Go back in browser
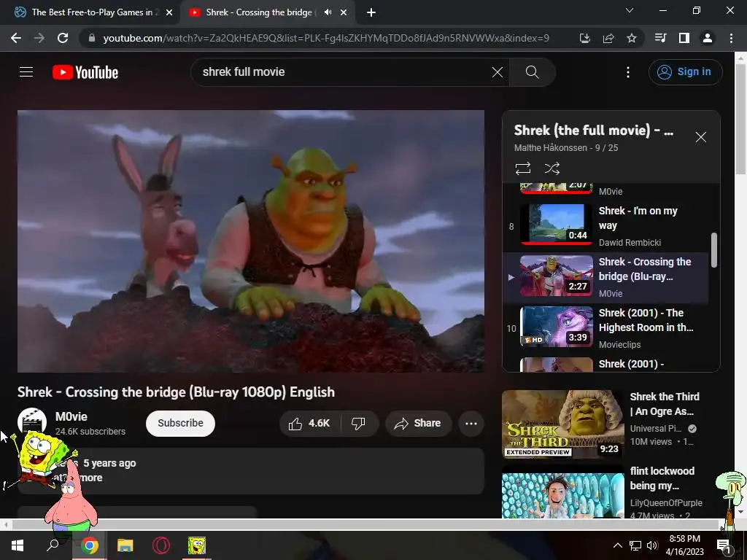Image resolution: width=747 pixels, height=560 pixels. [x=16, y=38]
